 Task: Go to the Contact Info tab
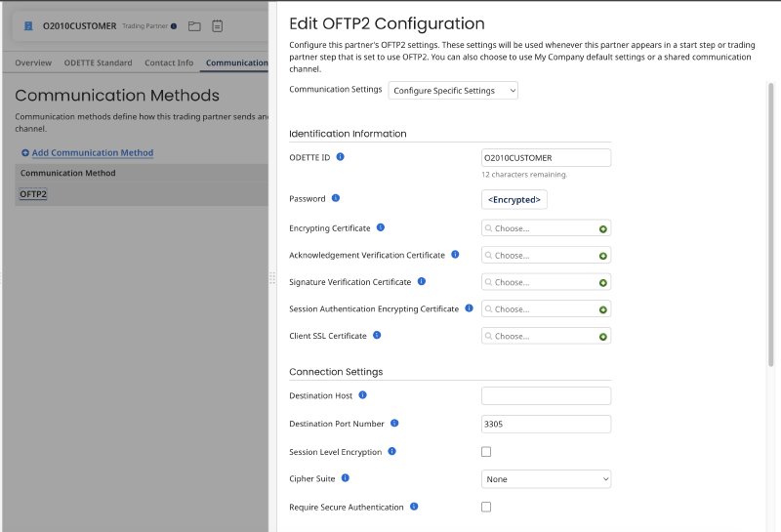point(169,62)
